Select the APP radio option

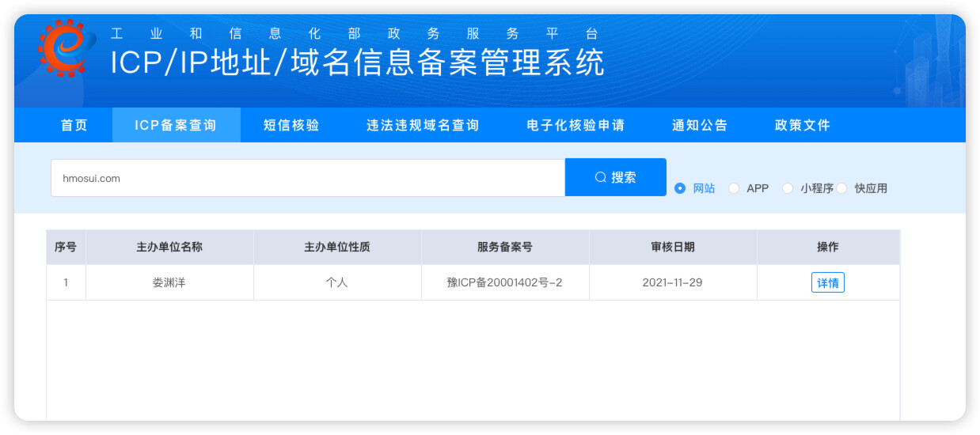tap(734, 188)
